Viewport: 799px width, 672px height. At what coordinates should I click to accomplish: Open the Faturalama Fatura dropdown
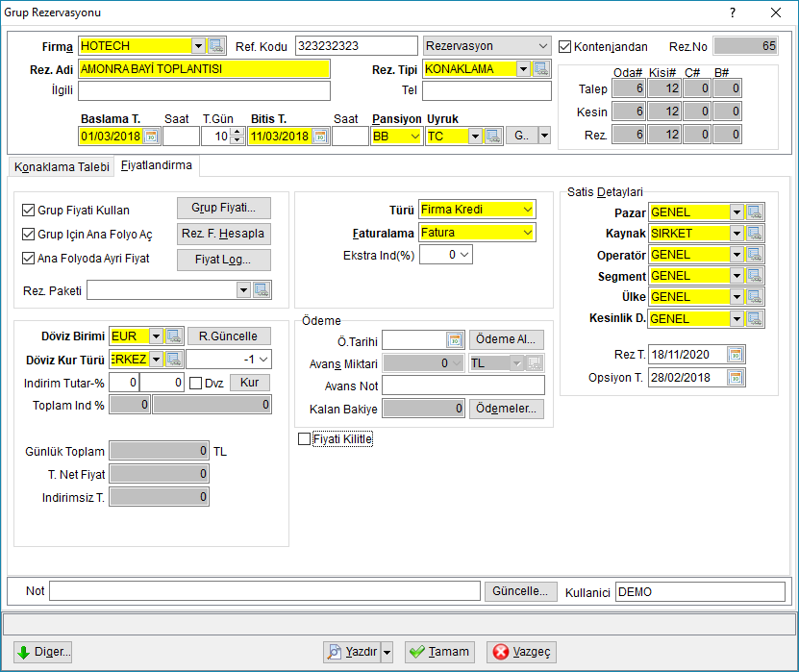[x=528, y=233]
